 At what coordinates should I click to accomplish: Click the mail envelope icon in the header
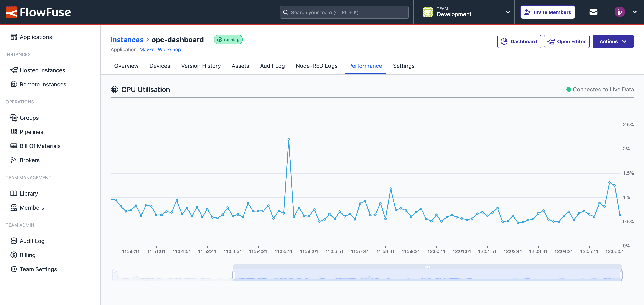tap(593, 12)
